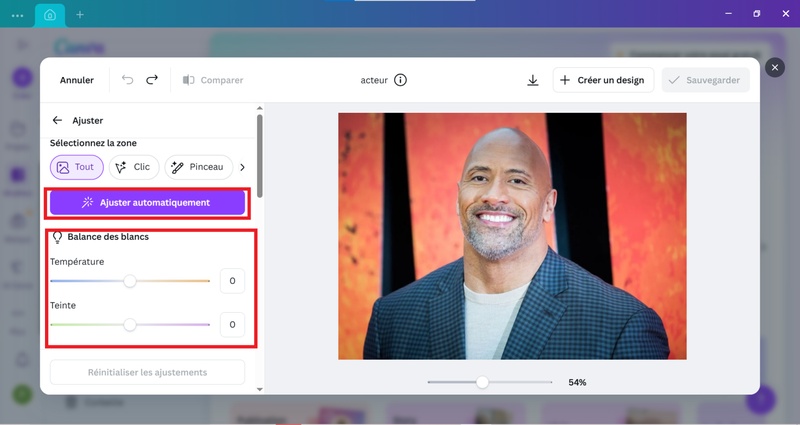Screen dimensions: 800x425
Task: Click the Température value field
Action: 232,281
